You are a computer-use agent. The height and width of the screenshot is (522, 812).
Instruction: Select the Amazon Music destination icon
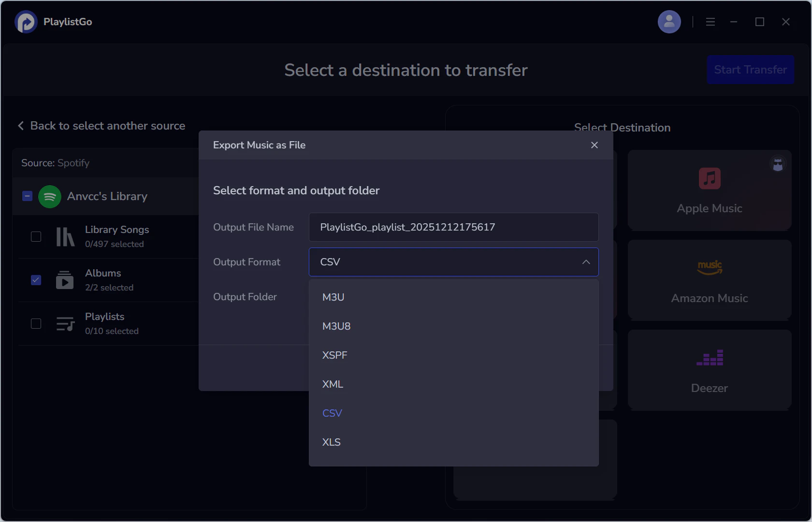tap(709, 267)
